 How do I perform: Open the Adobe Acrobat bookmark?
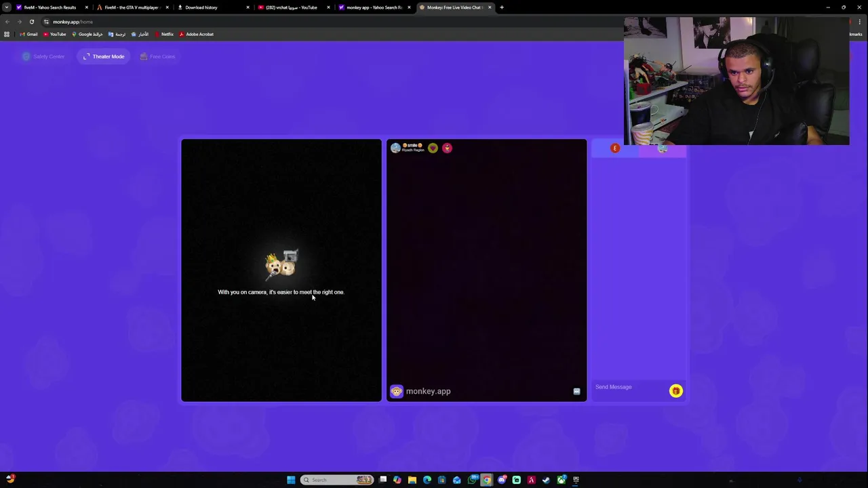(x=197, y=34)
